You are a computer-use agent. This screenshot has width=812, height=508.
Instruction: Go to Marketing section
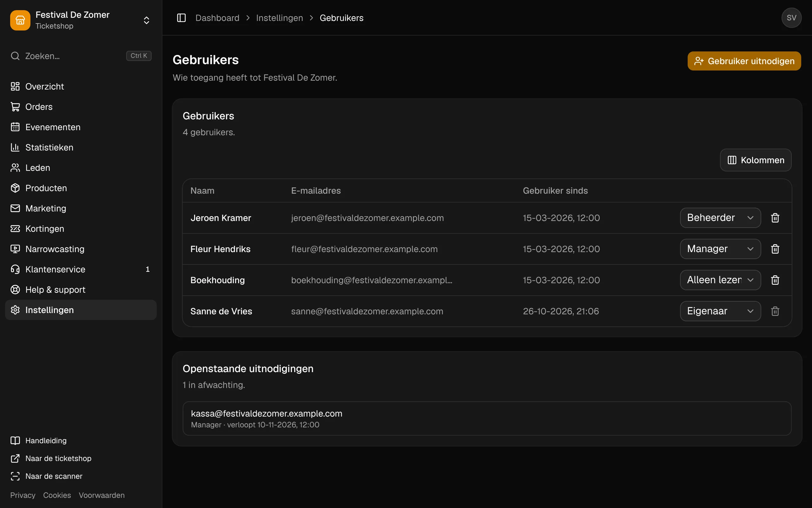81,208
